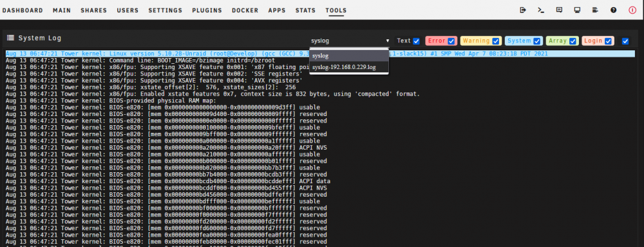The height and width of the screenshot is (247, 644).
Task: Click the blue System label
Action: (x=519, y=41)
